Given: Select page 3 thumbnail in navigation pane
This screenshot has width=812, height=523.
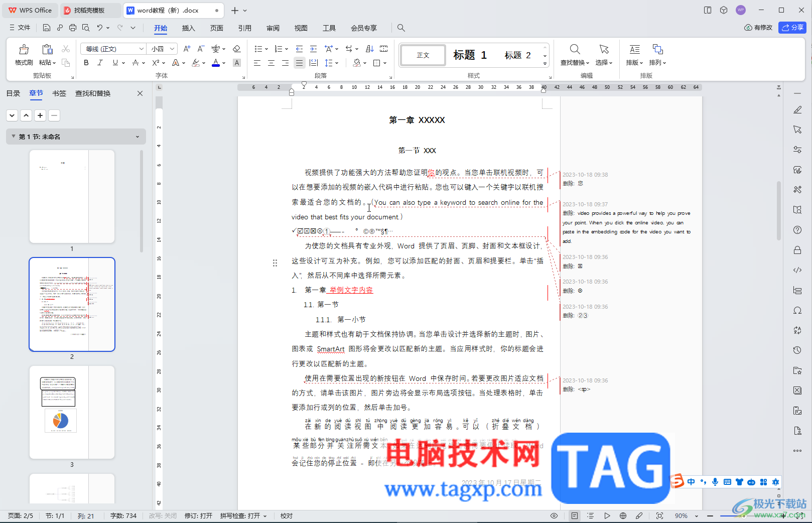Looking at the screenshot, I should click(x=72, y=412).
